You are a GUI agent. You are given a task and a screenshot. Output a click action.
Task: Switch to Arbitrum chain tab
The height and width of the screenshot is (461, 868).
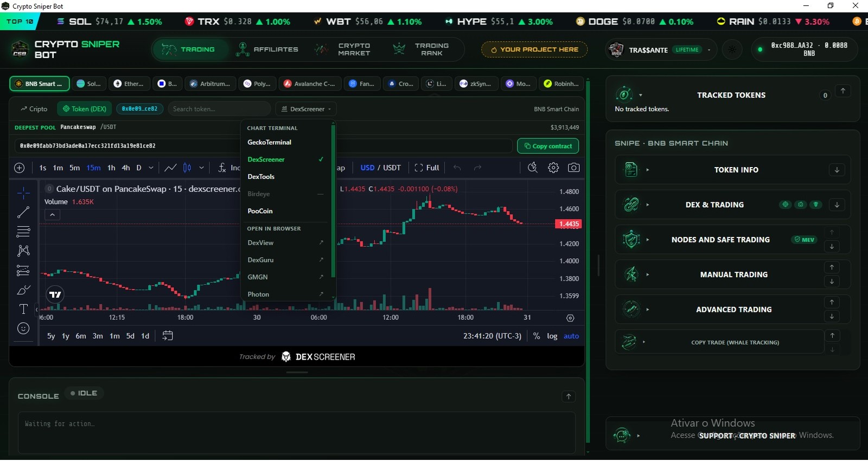click(210, 84)
